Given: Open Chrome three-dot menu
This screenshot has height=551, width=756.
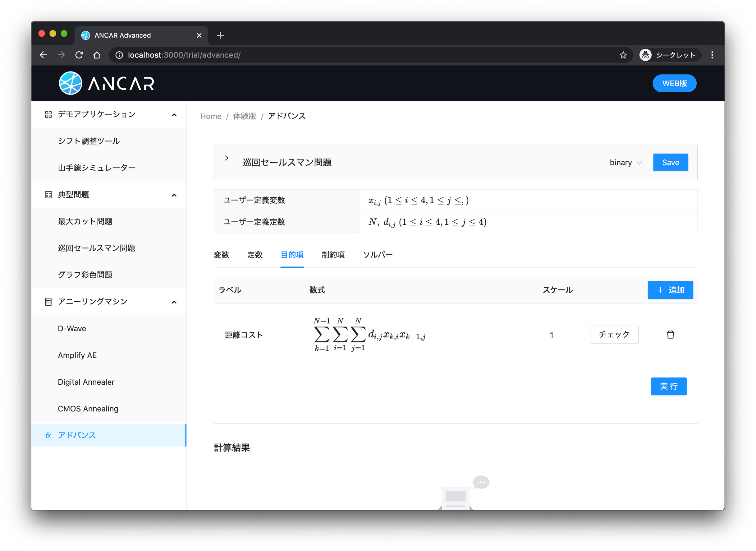Looking at the screenshot, I should coord(712,55).
